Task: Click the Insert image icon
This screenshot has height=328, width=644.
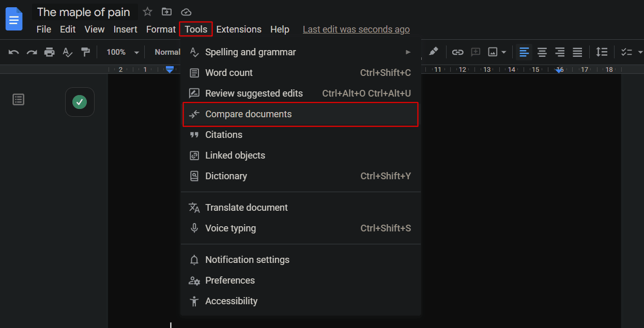Action: 493,52
